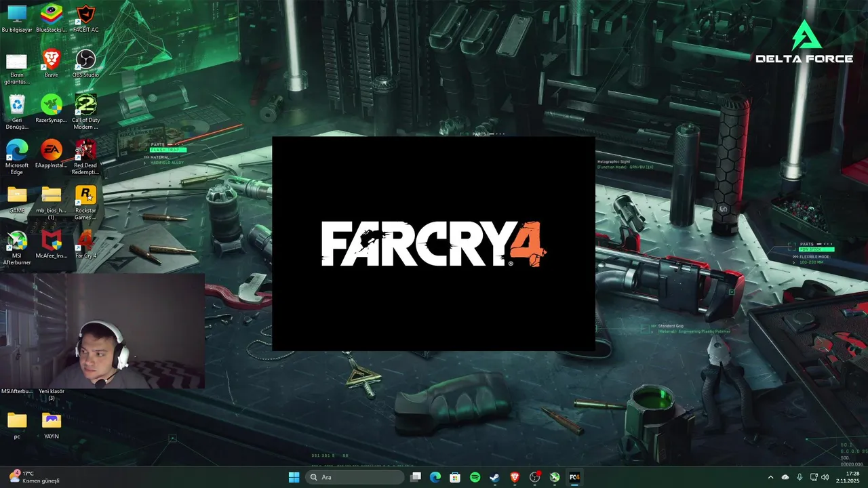Screen dimensions: 868x488
Task: Select the YAYIN folder on desktop
Action: 52,426
